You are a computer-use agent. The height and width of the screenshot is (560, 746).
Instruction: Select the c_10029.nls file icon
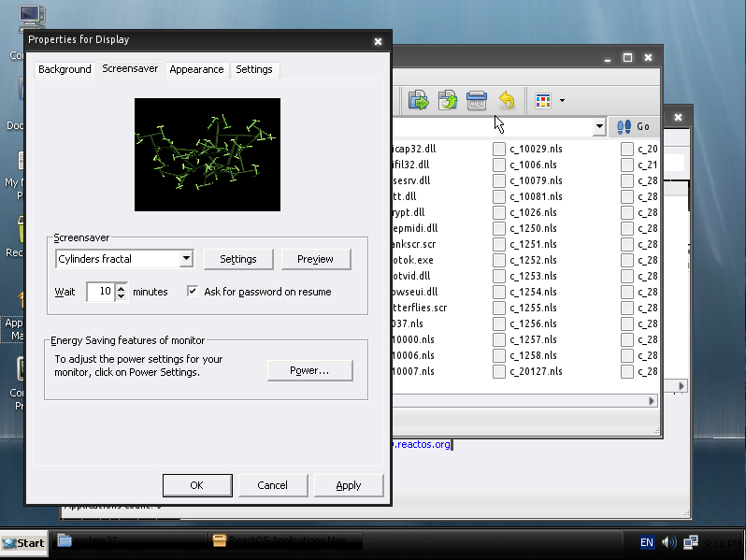point(500,149)
